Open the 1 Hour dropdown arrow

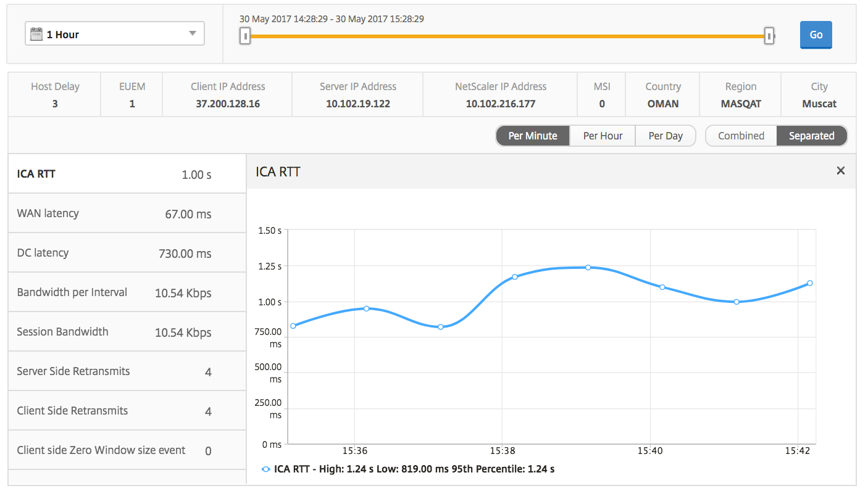[x=193, y=33]
